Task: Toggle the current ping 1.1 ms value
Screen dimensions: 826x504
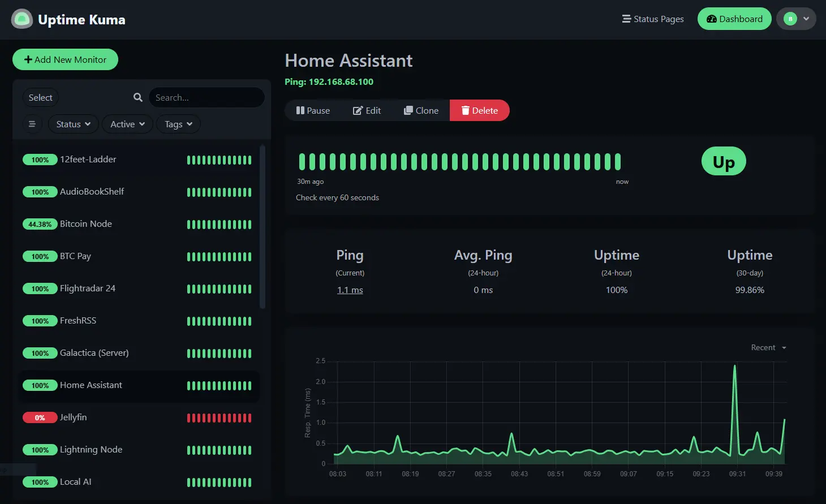Action: 350,290
